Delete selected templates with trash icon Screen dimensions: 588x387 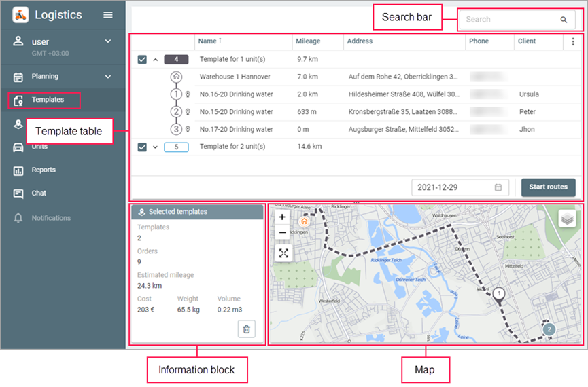(x=246, y=329)
